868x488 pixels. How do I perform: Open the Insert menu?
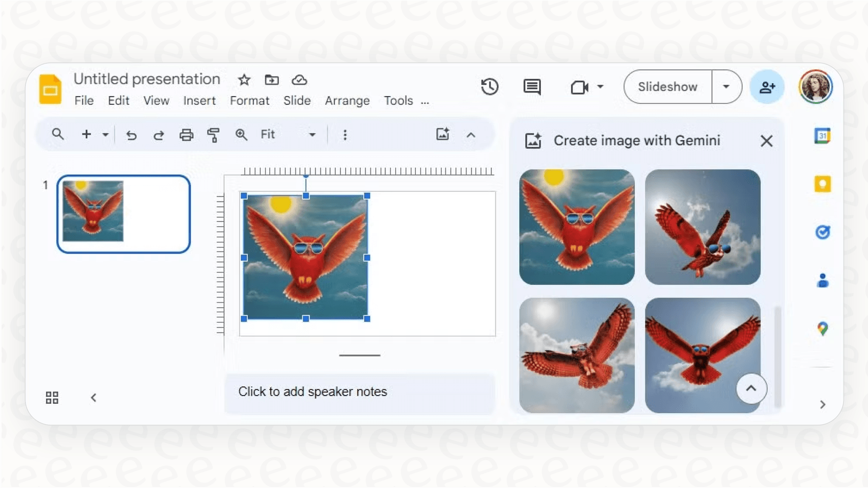[x=199, y=101]
